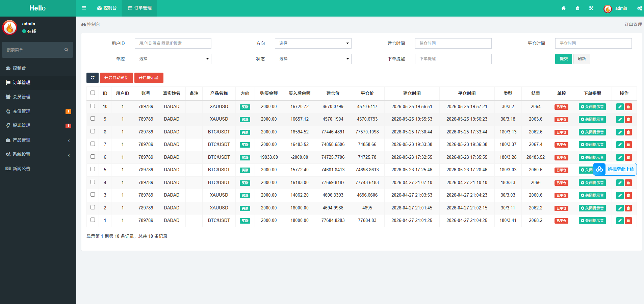Check the checkbox for order ID 1
This screenshot has width=644, height=304.
tap(93, 220)
